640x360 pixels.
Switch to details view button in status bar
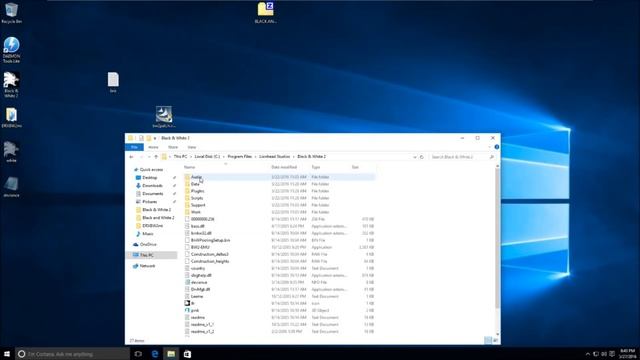pyautogui.click(x=488, y=340)
